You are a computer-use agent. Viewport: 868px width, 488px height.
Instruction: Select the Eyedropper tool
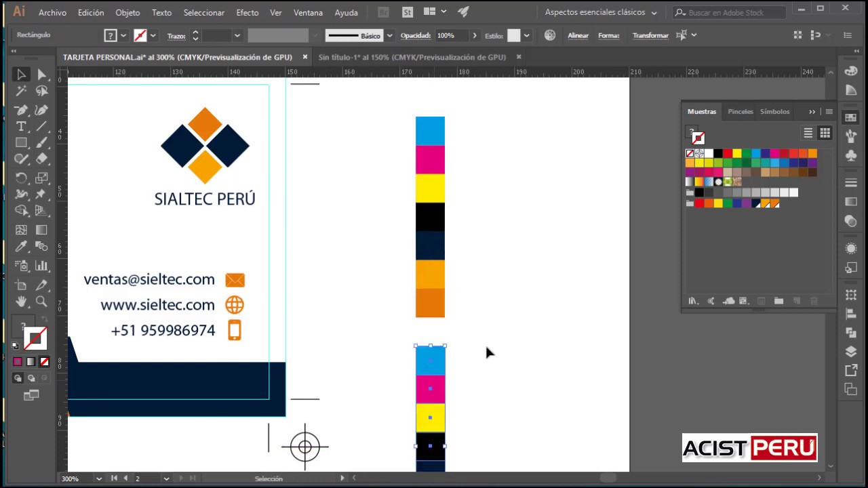coord(21,247)
